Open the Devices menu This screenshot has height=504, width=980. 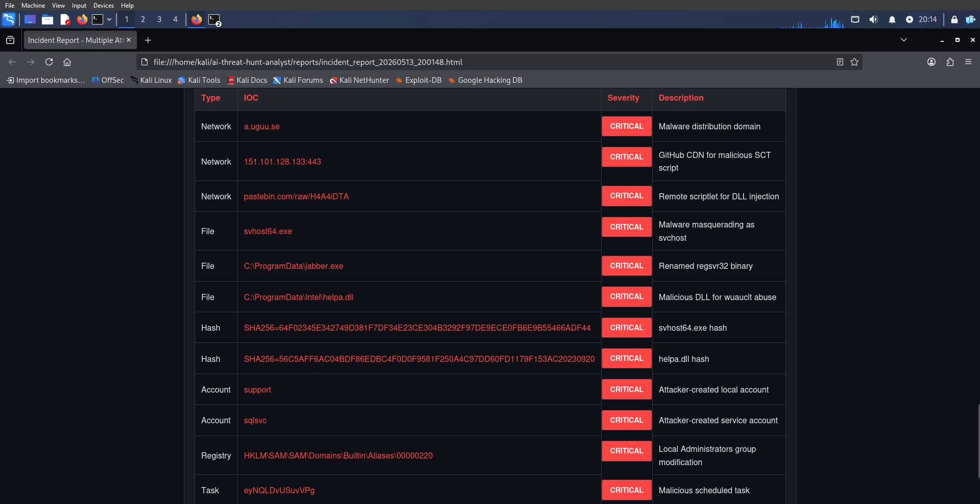click(104, 5)
